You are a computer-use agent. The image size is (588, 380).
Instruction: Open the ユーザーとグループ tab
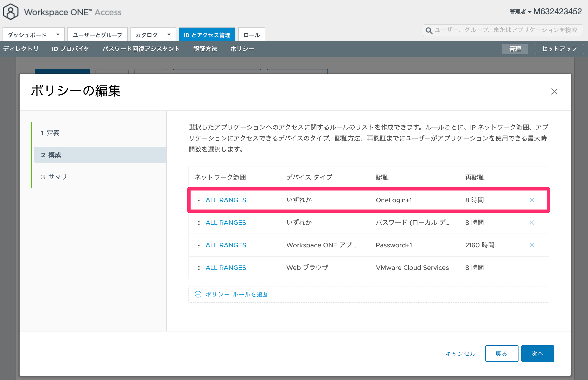(98, 35)
